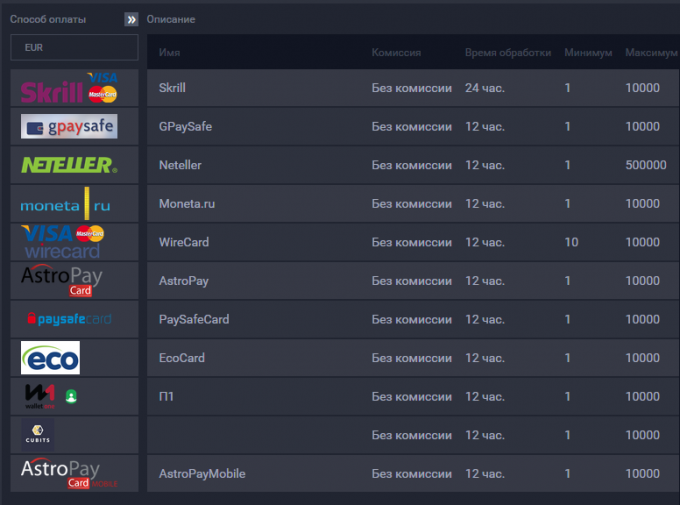This screenshot has width=680, height=505.
Task: Choose the gpaysafe payment logo
Action: [69, 126]
